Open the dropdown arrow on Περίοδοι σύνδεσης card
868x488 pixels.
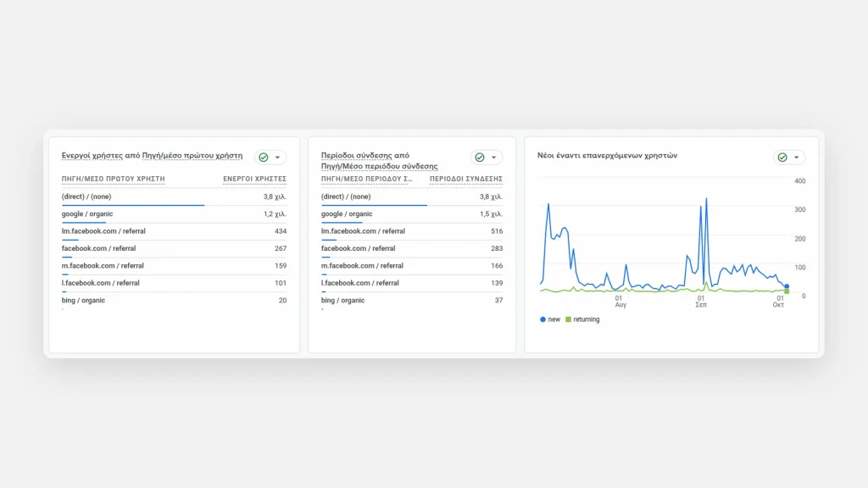tap(494, 157)
